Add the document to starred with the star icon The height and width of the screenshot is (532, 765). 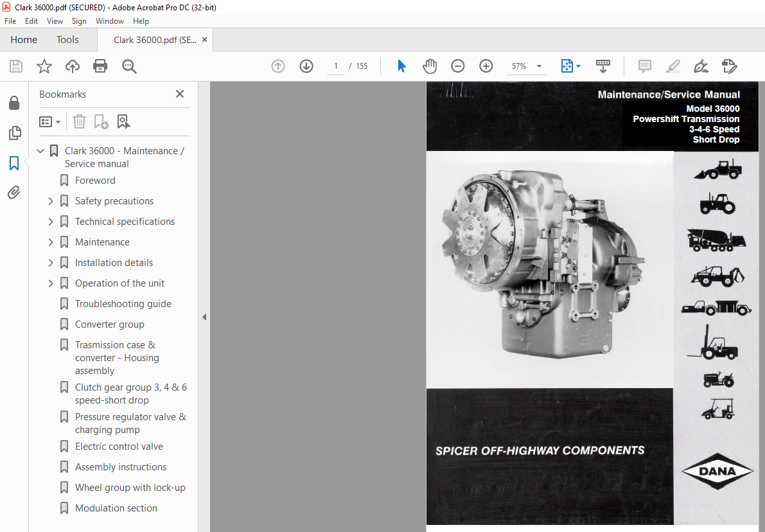44,66
